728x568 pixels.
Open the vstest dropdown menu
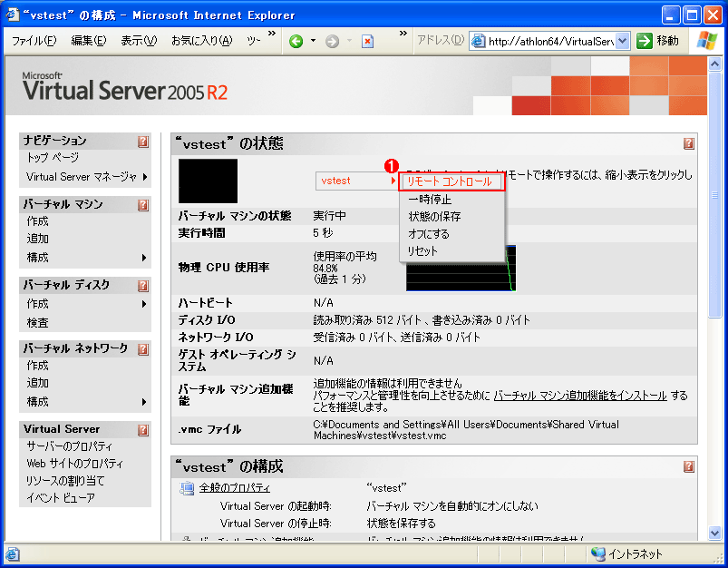click(x=356, y=181)
